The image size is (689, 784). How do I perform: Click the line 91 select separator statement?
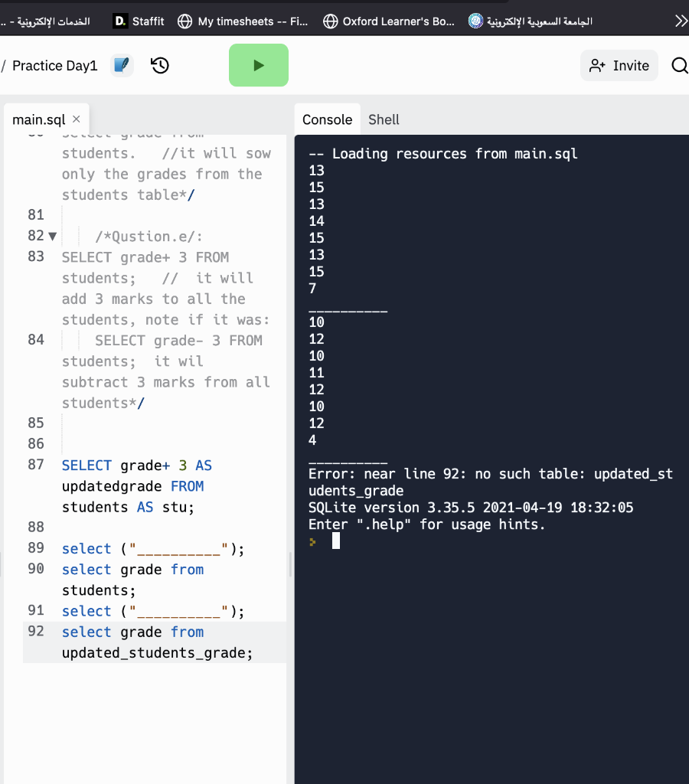click(x=153, y=611)
